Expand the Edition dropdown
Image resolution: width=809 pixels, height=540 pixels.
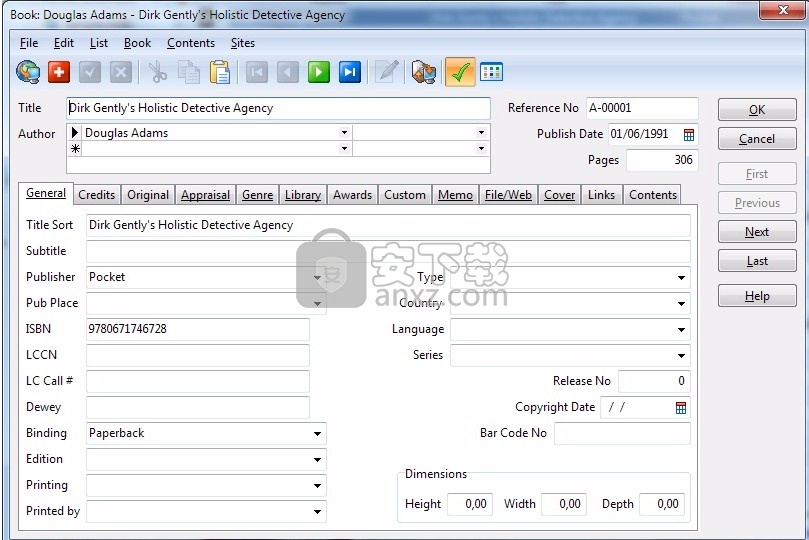(x=318, y=460)
